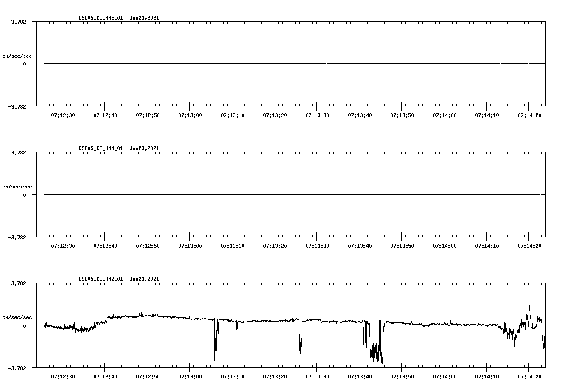
Task: Click the cm/sec/sec unit label of HNN plot
Action: click(17, 187)
